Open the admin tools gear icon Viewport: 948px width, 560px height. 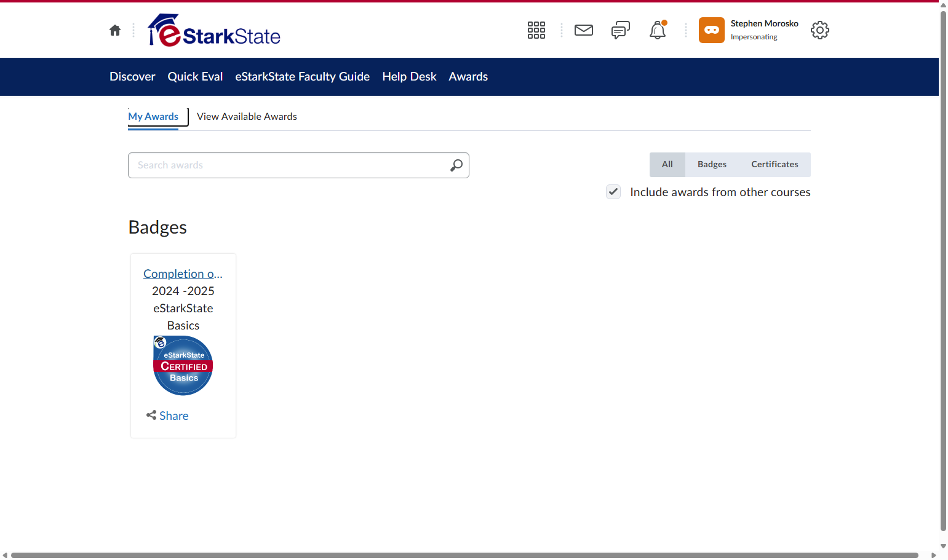820,30
